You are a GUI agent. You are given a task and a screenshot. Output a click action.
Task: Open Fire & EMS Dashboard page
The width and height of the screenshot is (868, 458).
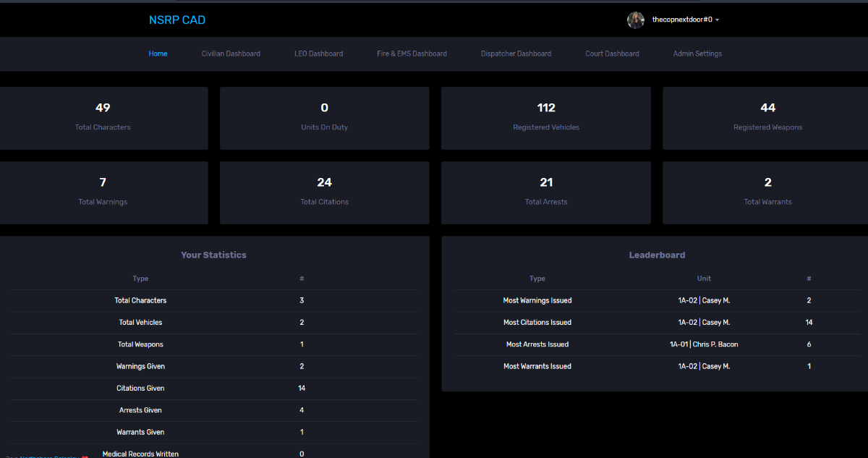click(412, 54)
